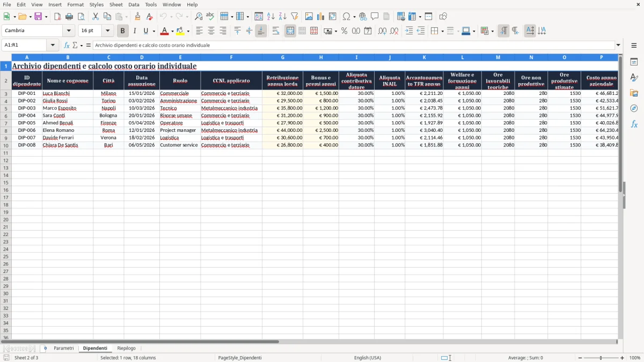
Task: Click in the formula input line
Action: (x=354, y=45)
